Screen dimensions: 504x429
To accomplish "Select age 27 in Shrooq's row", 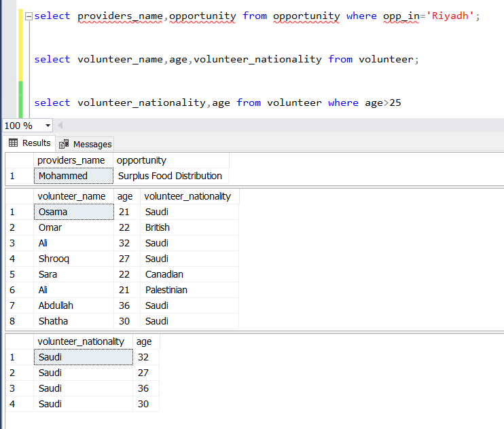I will click(127, 259).
